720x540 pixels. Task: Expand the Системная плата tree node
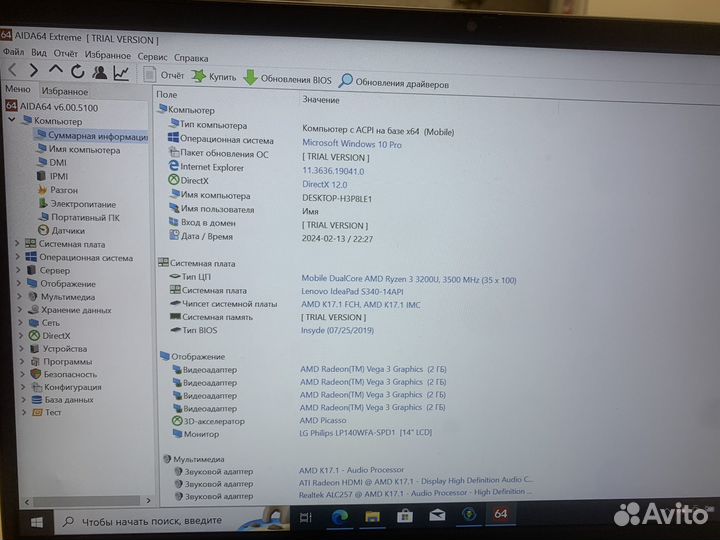17,243
